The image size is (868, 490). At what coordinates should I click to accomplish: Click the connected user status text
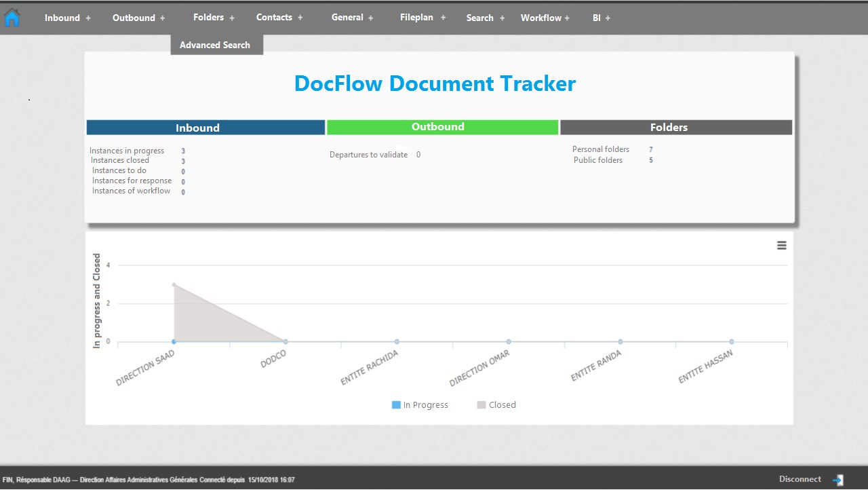click(149, 480)
